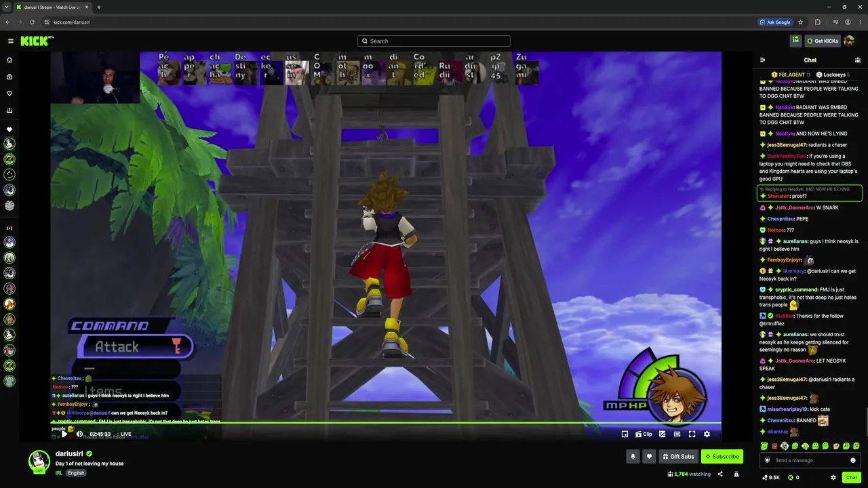
Task: Create a Clip from the stream
Action: 644,434
